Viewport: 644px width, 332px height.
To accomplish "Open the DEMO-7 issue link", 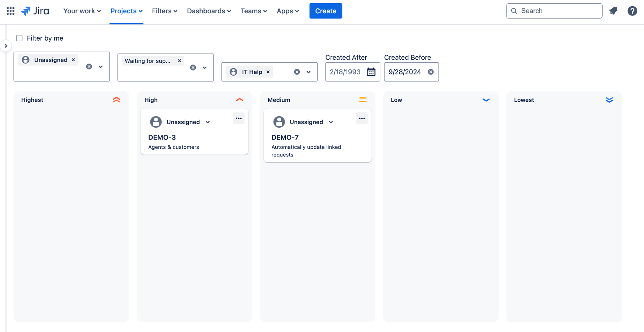I will click(x=285, y=137).
